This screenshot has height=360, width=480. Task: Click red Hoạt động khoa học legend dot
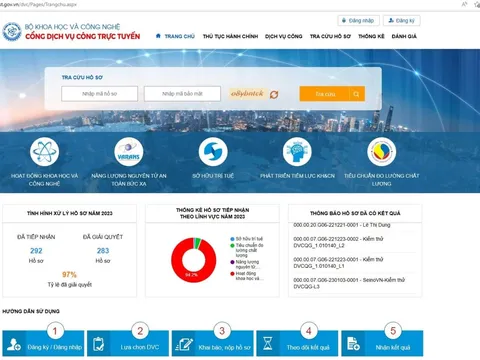[x=232, y=274]
